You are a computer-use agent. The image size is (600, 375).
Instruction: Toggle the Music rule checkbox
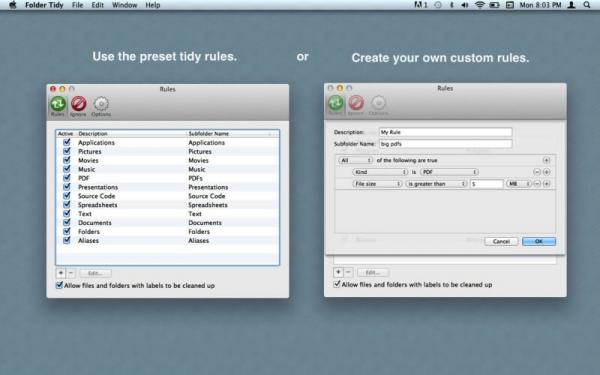tap(67, 169)
